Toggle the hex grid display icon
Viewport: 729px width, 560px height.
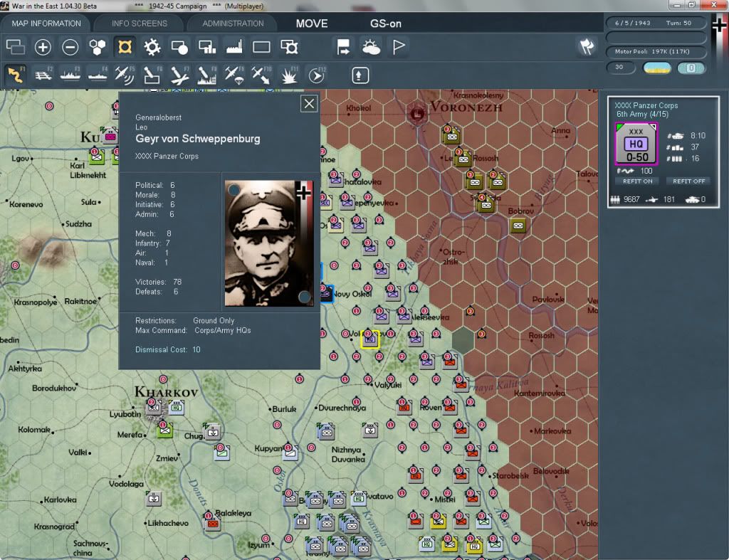click(98, 47)
